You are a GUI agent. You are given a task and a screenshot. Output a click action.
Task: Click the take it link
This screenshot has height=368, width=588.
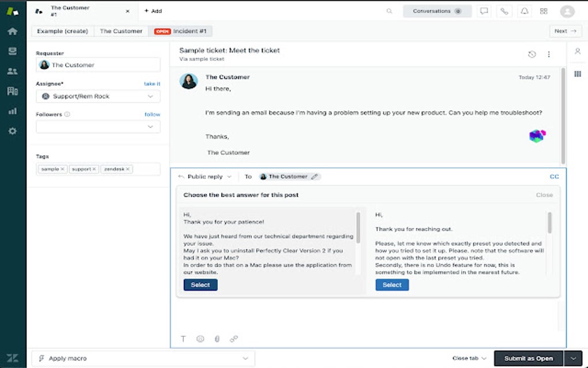[x=152, y=84]
